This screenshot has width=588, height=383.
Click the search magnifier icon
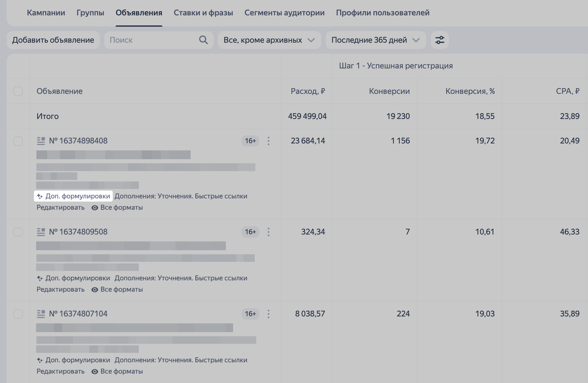203,40
